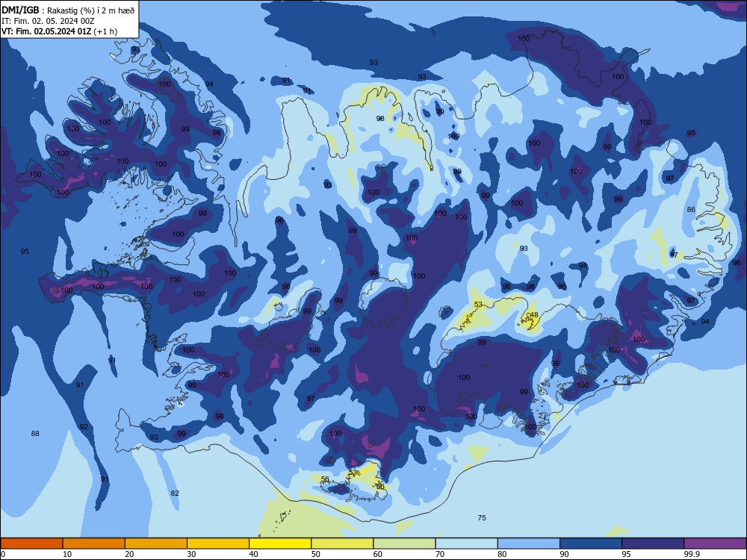747x560 pixels.
Task: Click the bright yellow 40–50 legend swatch
Action: coord(280,544)
